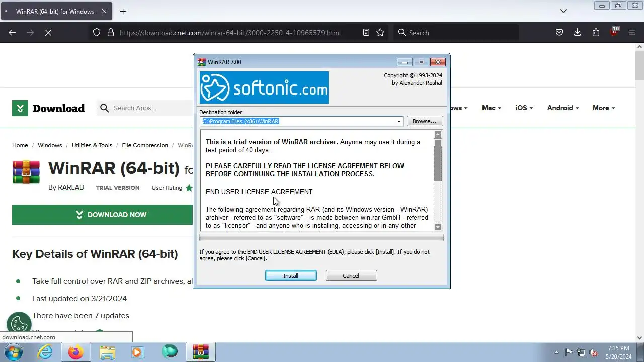Toggle Firefox reader view icon
This screenshot has width=644, height=362.
[366, 33]
